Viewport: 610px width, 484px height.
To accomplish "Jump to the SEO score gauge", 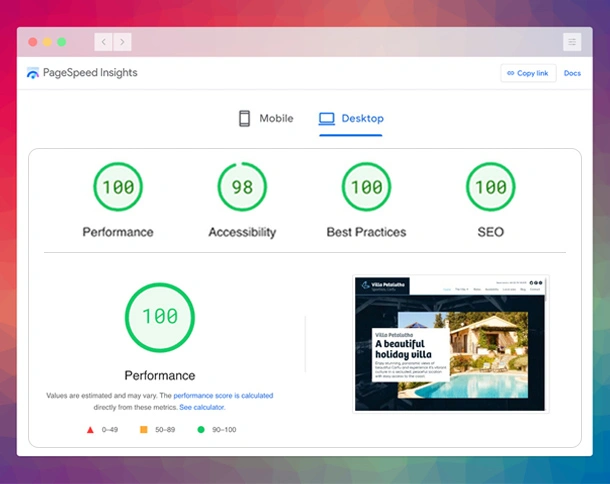I will click(x=490, y=187).
